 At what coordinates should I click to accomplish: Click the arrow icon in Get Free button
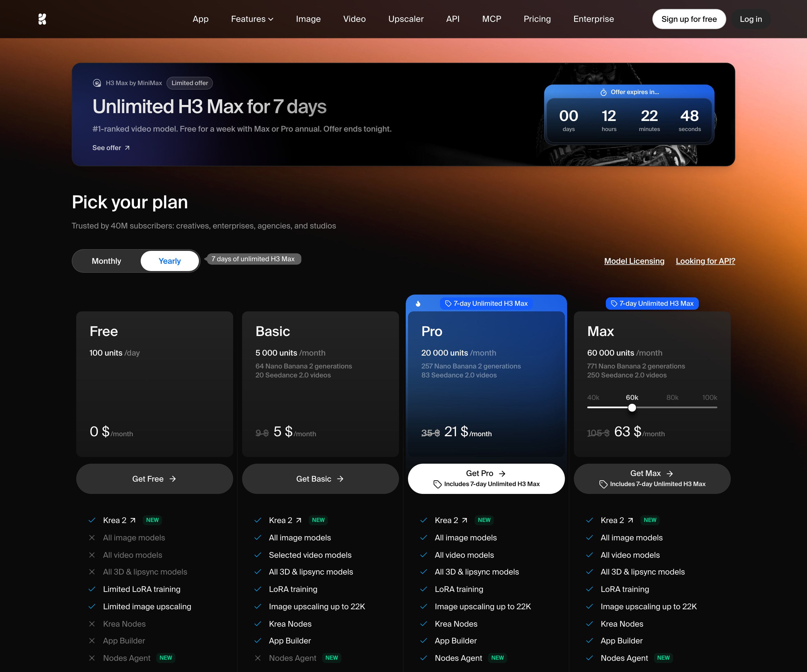[x=173, y=479]
